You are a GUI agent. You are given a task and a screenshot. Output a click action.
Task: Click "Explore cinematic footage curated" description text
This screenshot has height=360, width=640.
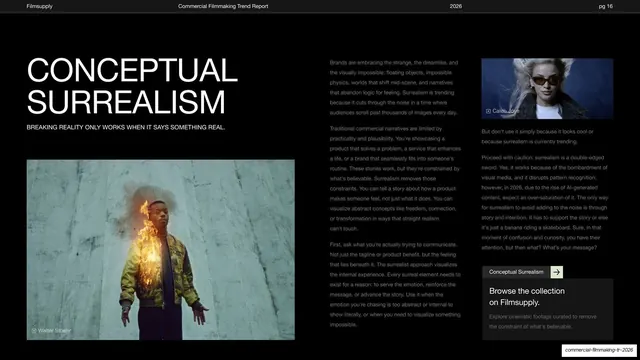point(542,321)
